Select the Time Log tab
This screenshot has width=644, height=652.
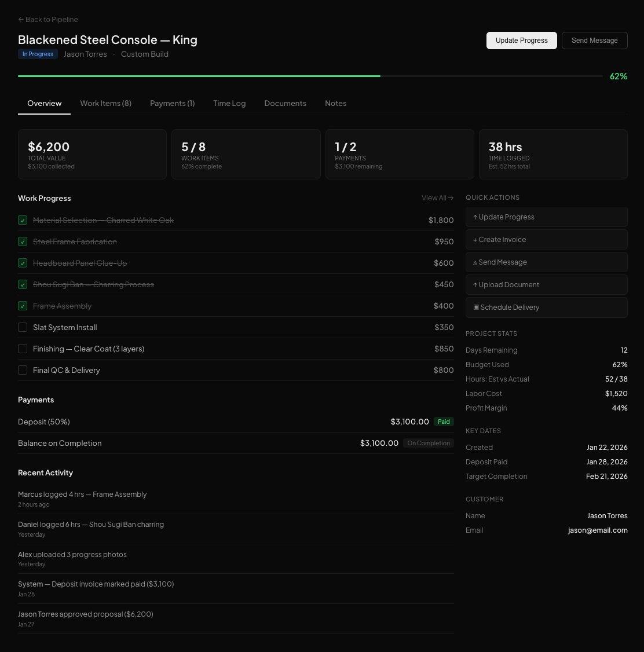point(229,104)
